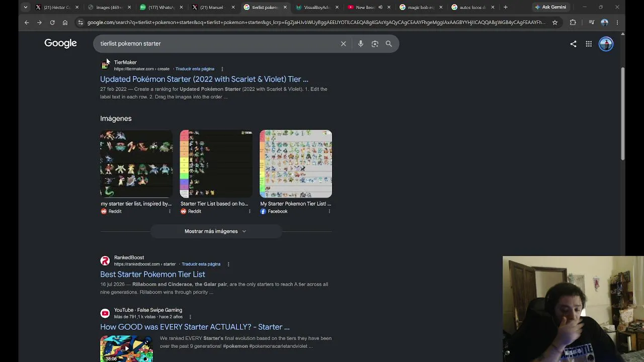Open the Reddit source under 'my starter tier list'
The height and width of the screenshot is (362, 644).
(111, 211)
